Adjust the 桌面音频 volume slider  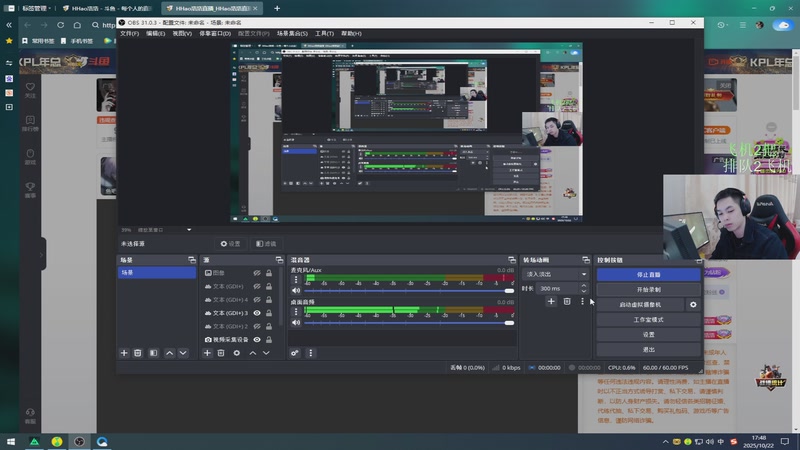tap(409, 323)
